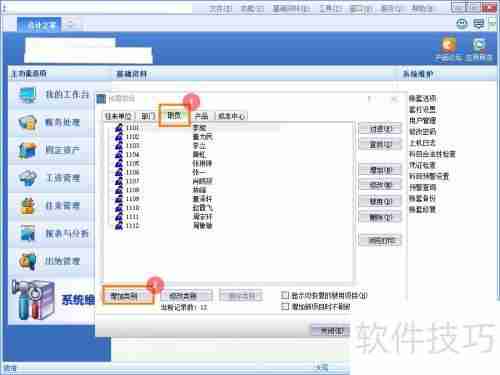Click the orange round icon in the header
The height and width of the screenshot is (375, 500).
pos(449,44)
